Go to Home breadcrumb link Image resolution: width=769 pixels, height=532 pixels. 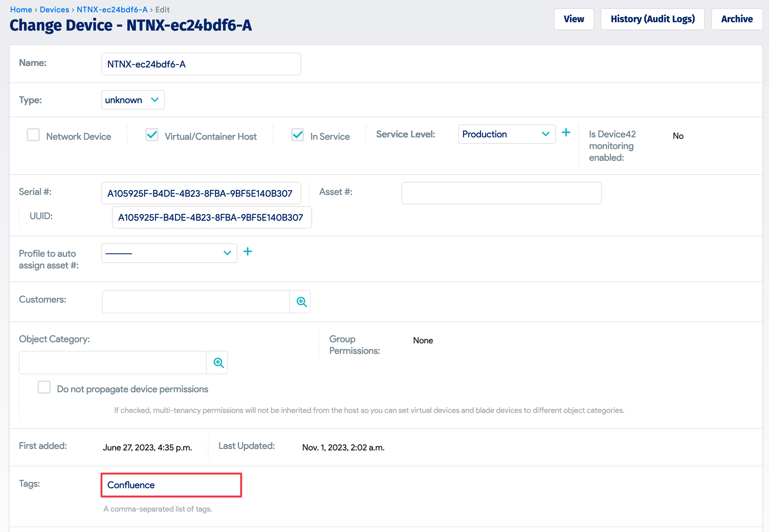(21, 10)
